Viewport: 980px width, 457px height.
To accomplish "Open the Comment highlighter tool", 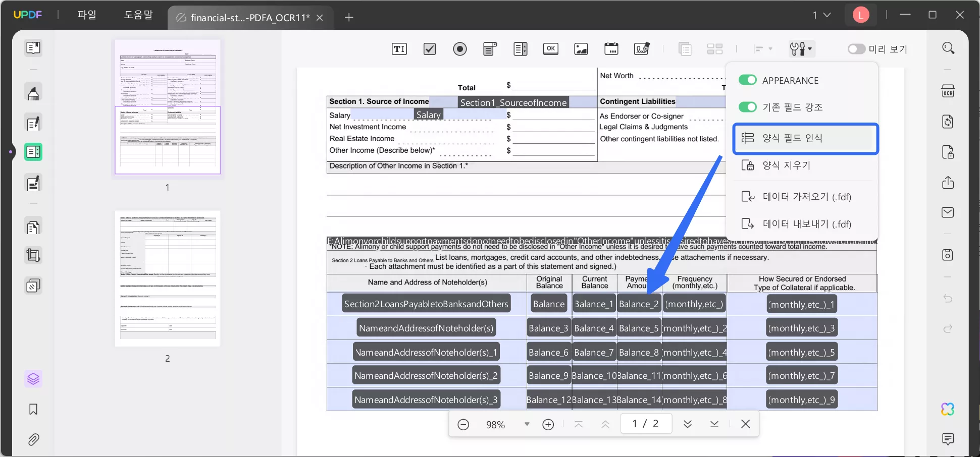I will (x=33, y=93).
